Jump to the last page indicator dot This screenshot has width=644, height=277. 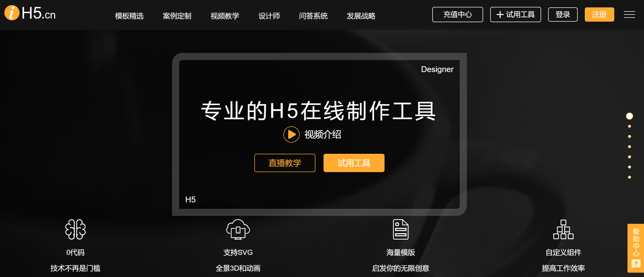pos(629,177)
